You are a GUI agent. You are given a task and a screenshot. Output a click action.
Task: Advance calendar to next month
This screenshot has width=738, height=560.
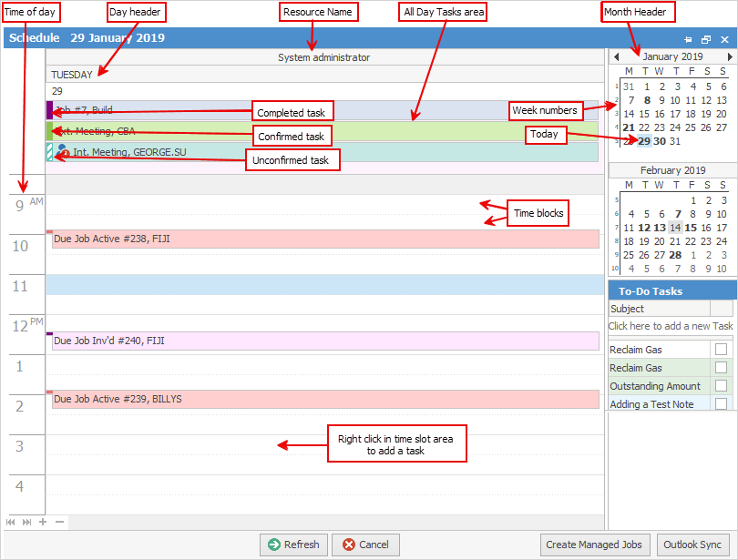tap(730, 56)
